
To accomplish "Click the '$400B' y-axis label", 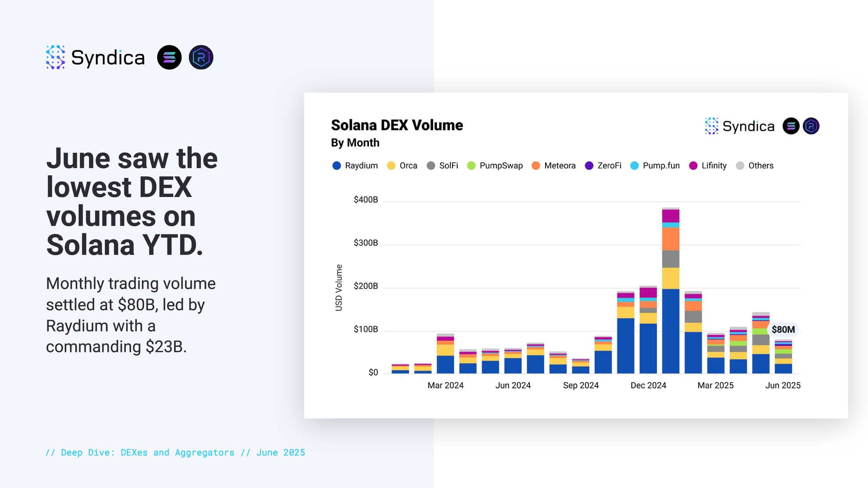I will click(365, 200).
